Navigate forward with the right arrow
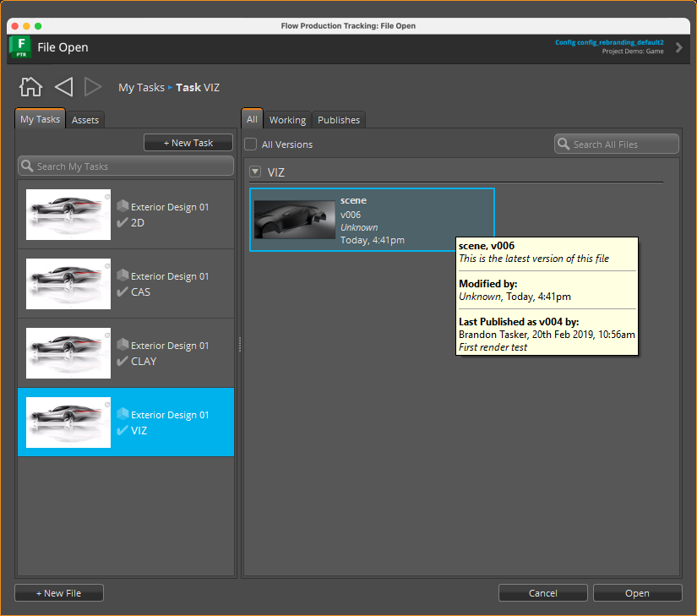697x616 pixels. (x=92, y=87)
